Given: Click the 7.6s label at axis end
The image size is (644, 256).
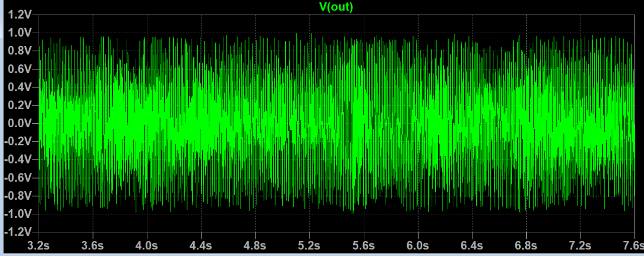Looking at the screenshot, I should pos(632,245).
